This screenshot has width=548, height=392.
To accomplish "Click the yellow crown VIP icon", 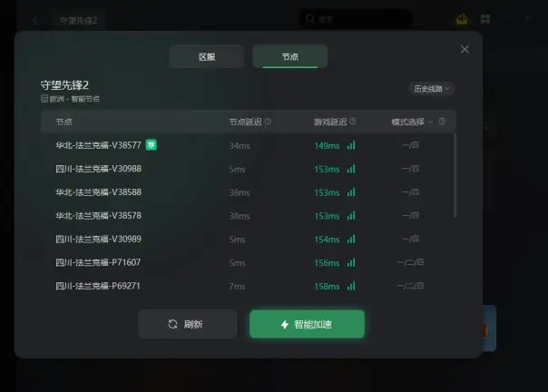I will [462, 19].
